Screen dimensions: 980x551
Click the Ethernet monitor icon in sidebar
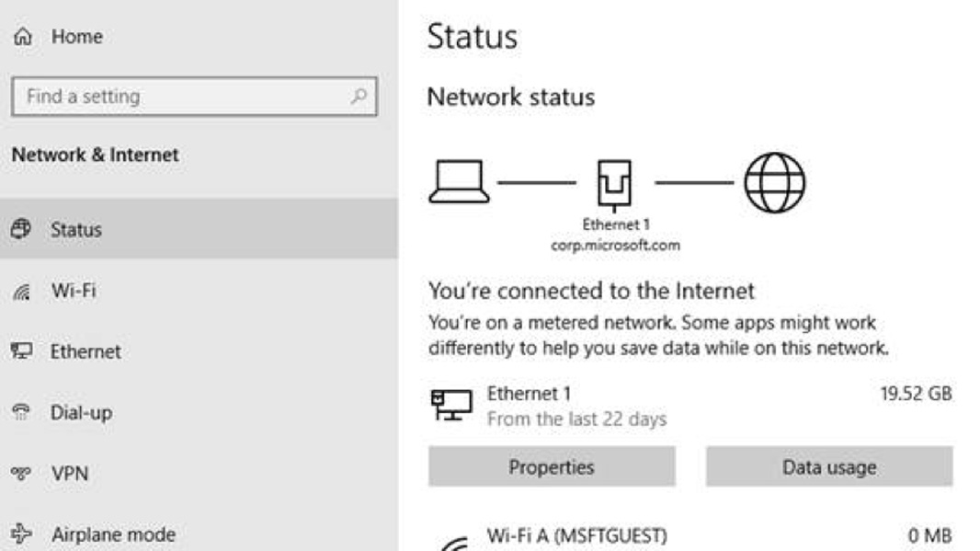point(19,351)
